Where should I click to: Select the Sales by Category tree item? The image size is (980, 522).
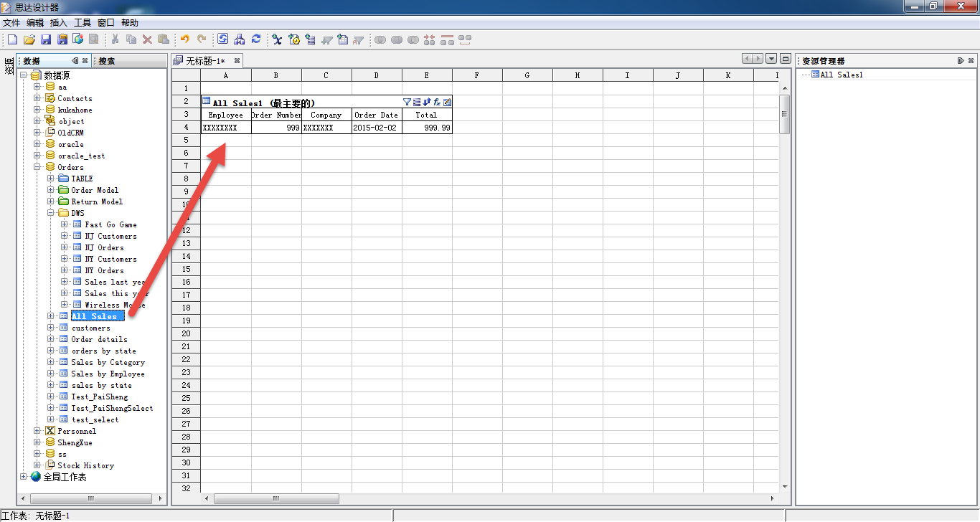(x=108, y=362)
